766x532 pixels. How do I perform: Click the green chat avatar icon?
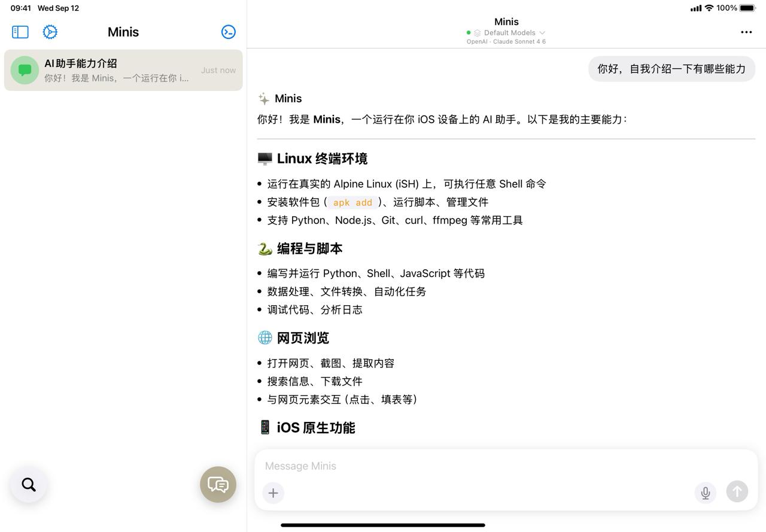[x=25, y=70]
